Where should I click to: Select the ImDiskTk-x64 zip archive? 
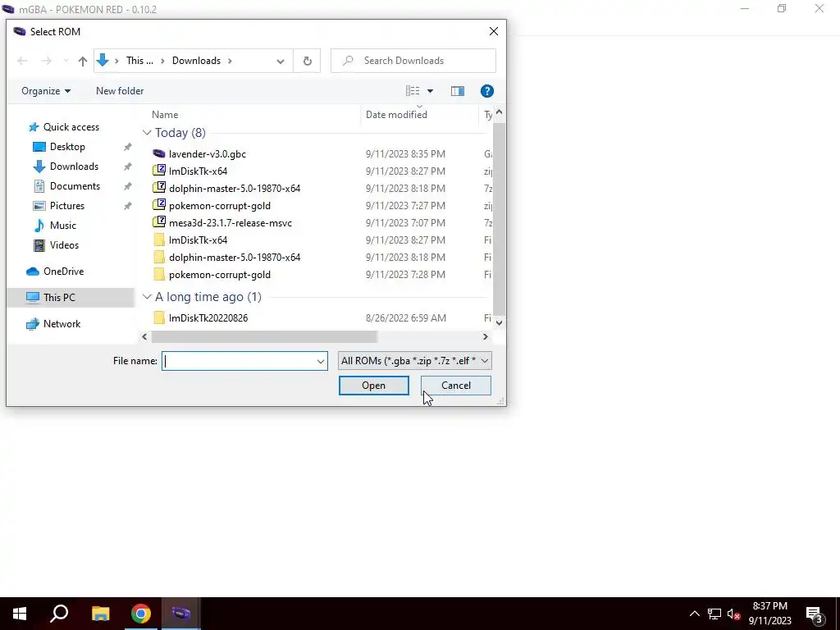pos(199,171)
